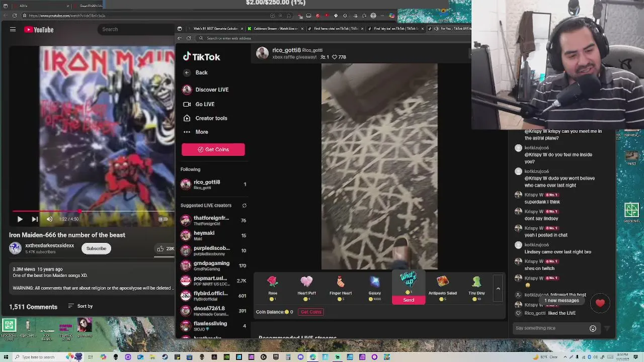Click the chat send arrow icon
This screenshot has width=644, height=362.
click(607, 328)
